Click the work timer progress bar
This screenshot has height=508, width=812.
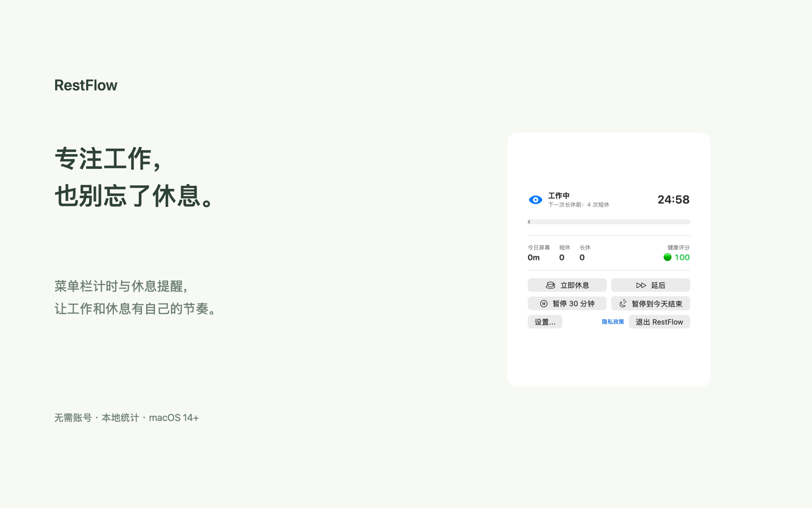(x=609, y=222)
